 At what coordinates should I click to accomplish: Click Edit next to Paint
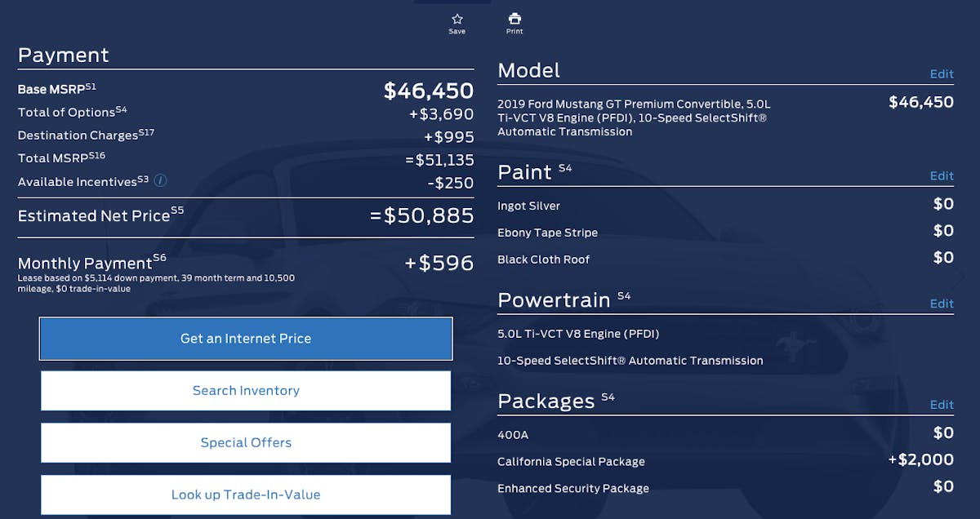point(942,176)
